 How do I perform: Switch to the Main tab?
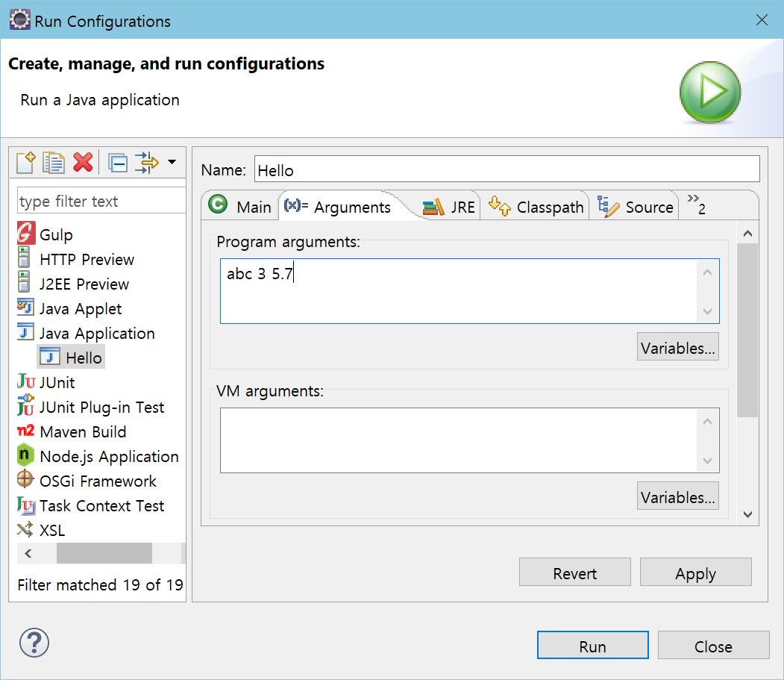[x=240, y=206]
